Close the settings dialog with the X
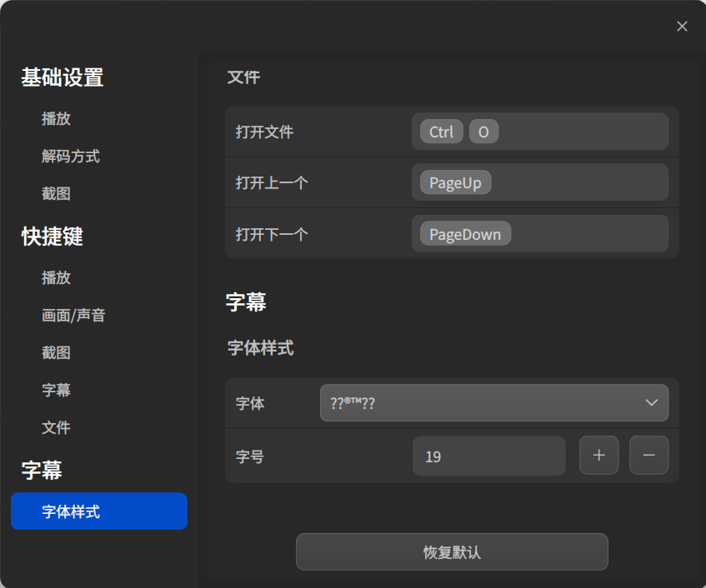 [682, 27]
